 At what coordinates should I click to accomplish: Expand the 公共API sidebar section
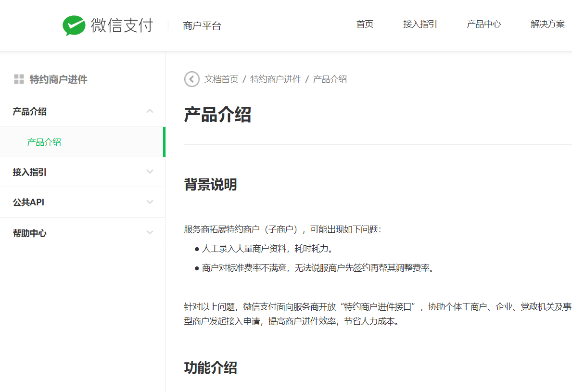click(x=150, y=202)
